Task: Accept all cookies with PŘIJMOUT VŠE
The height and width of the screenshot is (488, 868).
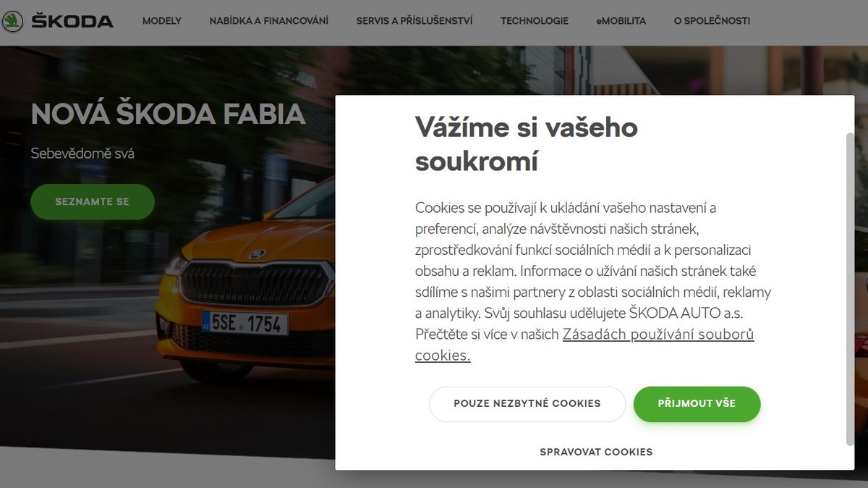Action: 697,403
